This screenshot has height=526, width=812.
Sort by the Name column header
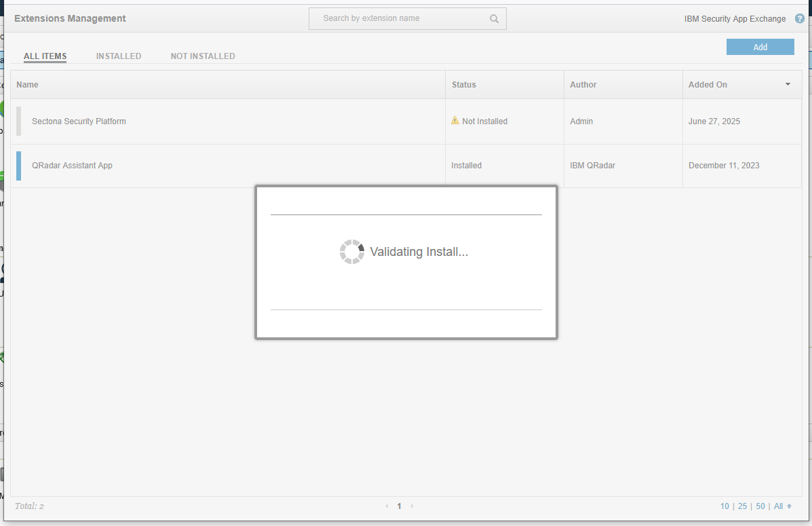(28, 85)
